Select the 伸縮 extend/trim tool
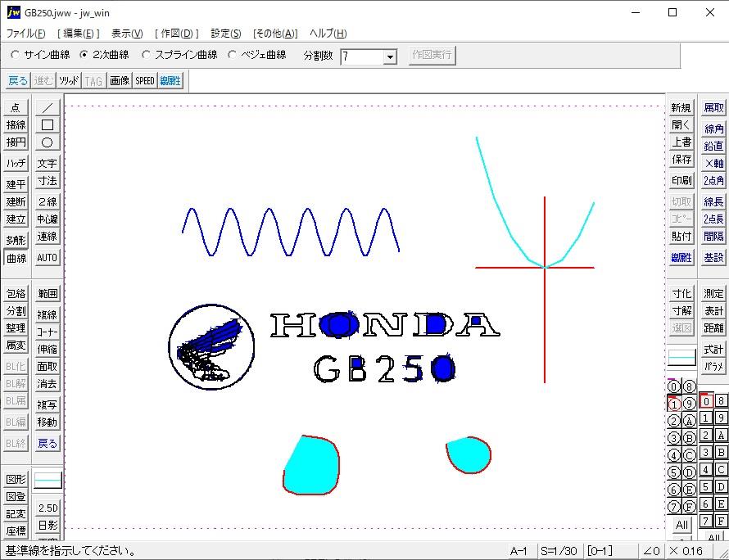This screenshot has width=729, height=560. (47, 349)
